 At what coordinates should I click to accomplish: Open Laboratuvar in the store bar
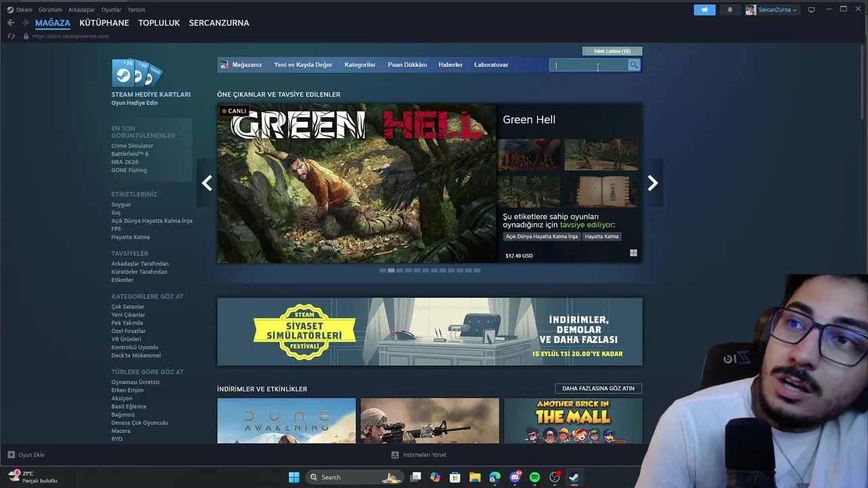coord(491,65)
